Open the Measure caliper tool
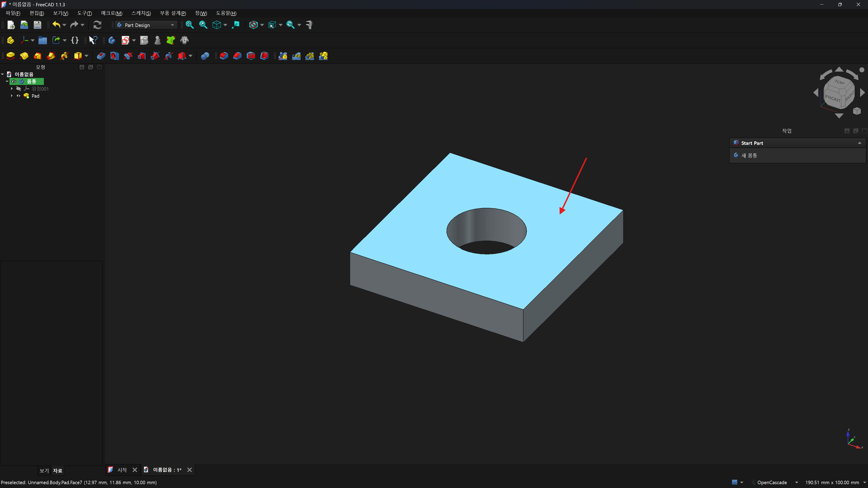The height and width of the screenshot is (488, 868). (x=309, y=25)
